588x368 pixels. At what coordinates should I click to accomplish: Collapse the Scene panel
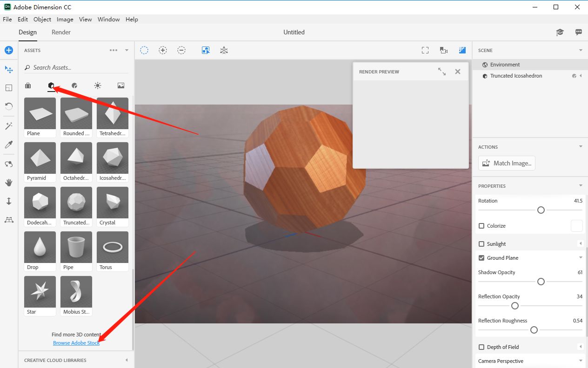(581, 50)
